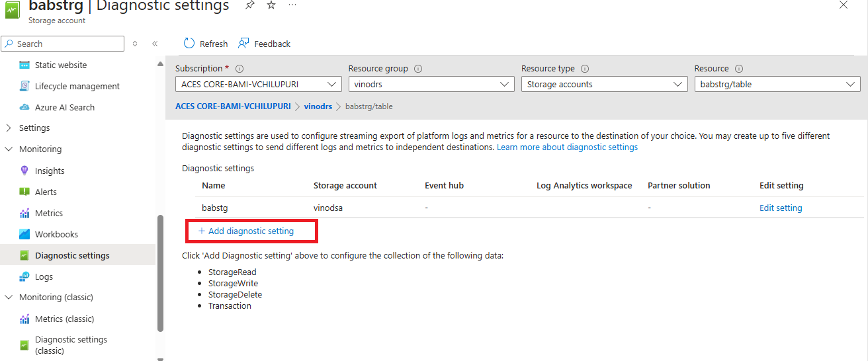Click the Diagnostic settings sidebar icon
The height and width of the screenshot is (361, 868).
click(24, 255)
